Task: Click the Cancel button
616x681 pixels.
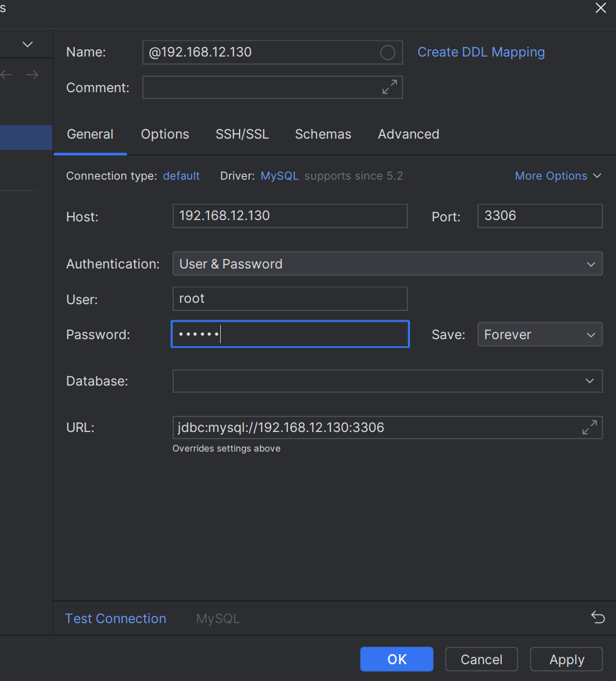Action: point(481,659)
